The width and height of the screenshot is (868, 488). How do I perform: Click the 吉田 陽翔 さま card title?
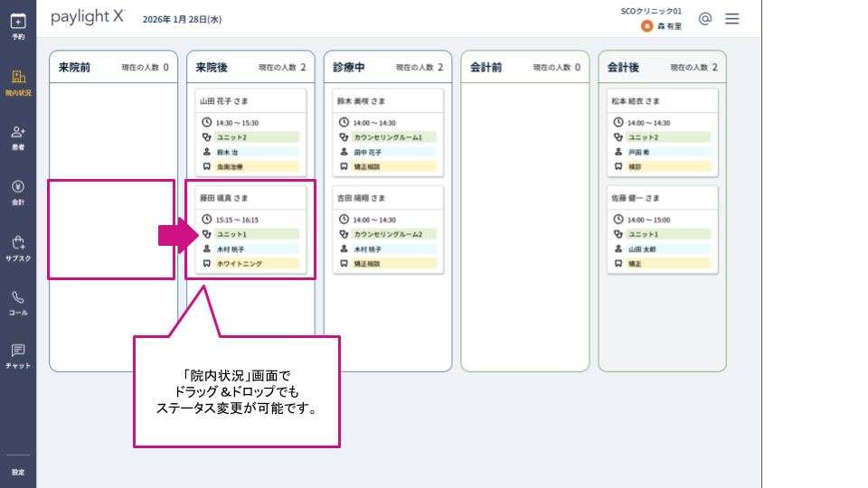point(361,198)
